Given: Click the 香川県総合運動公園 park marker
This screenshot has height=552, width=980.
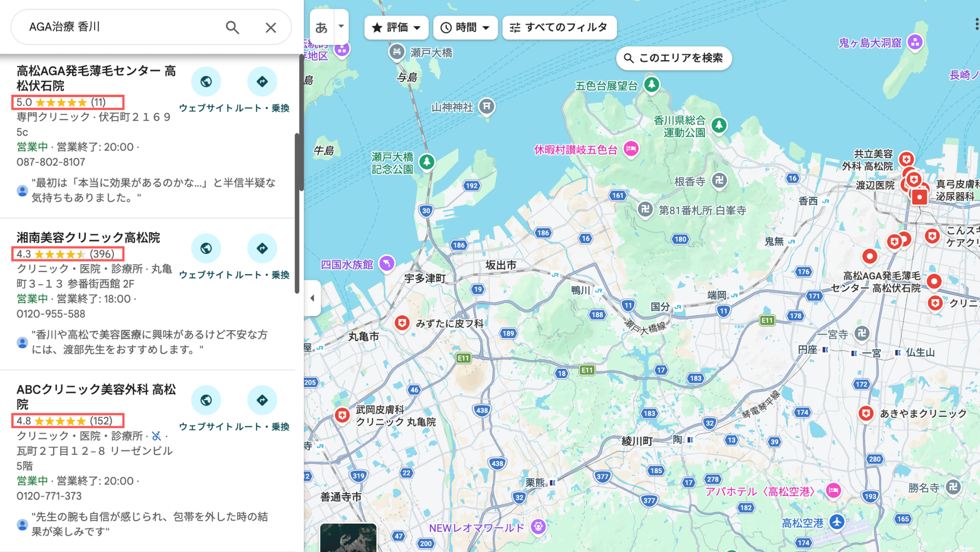Looking at the screenshot, I should (x=719, y=126).
